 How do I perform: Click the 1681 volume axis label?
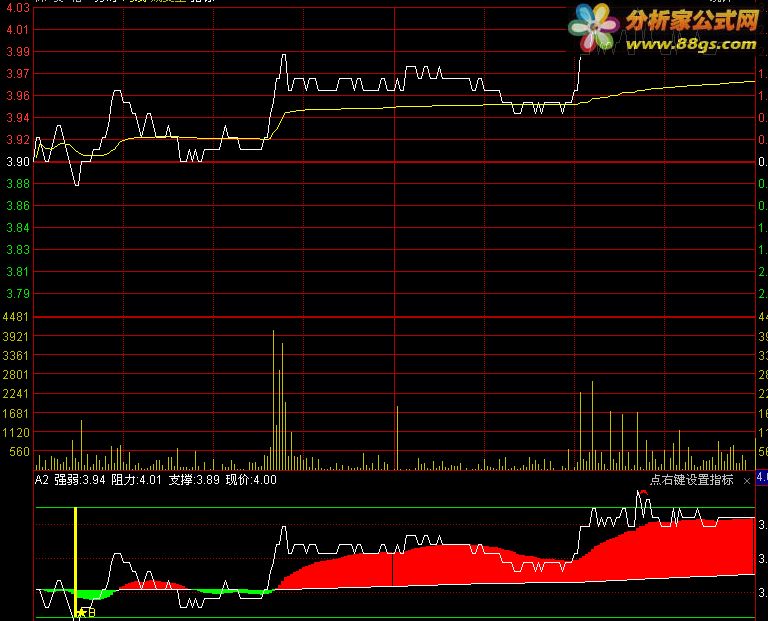coord(16,413)
